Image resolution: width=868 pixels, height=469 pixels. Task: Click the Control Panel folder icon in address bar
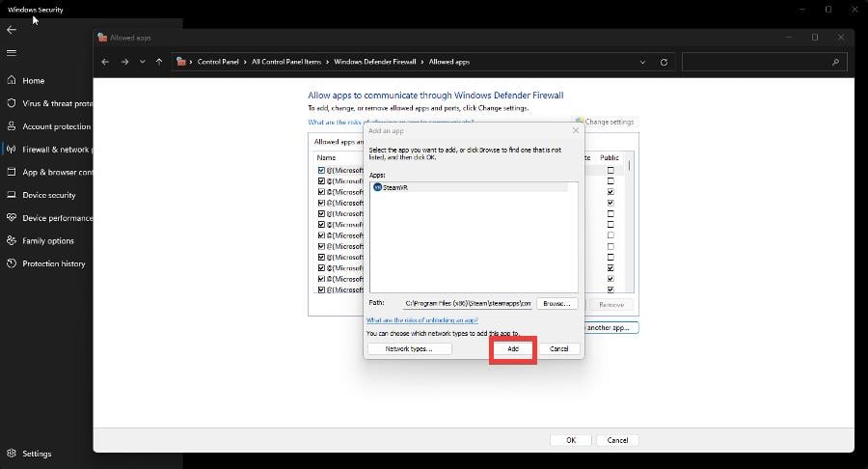[x=181, y=62]
